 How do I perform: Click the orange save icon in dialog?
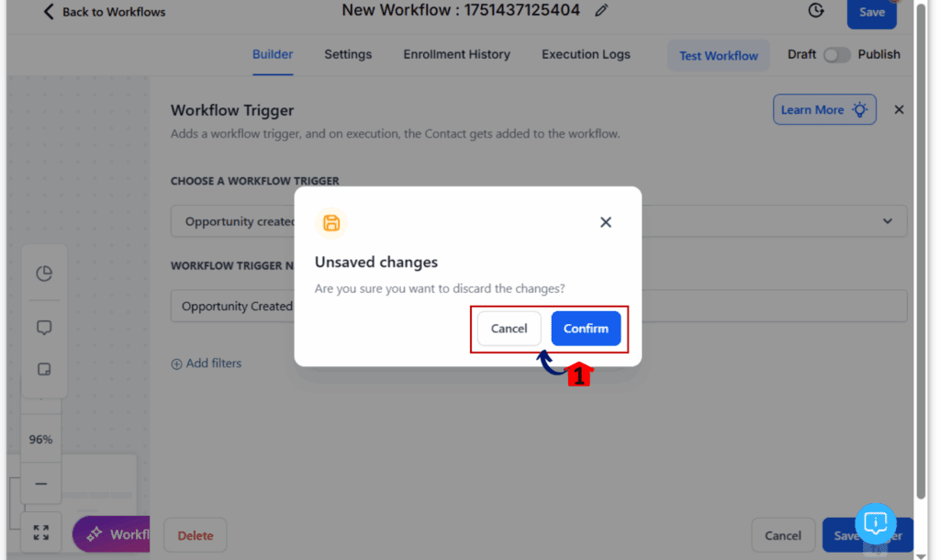pyautogui.click(x=330, y=223)
